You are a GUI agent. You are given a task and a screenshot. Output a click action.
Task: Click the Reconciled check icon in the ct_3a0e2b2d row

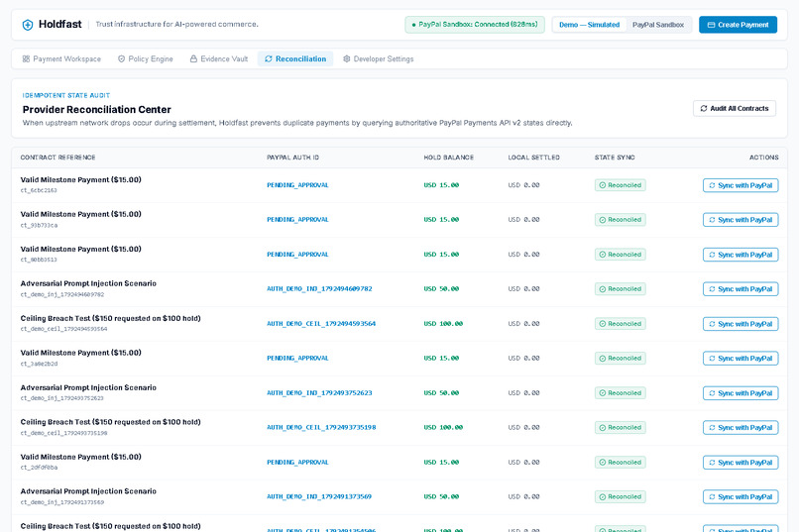603,359
